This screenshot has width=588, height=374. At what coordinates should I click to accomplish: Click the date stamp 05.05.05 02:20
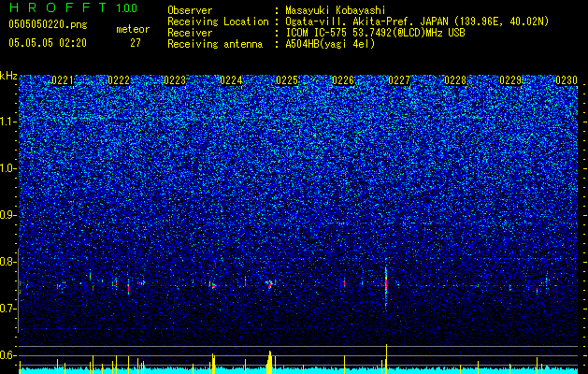click(48, 43)
